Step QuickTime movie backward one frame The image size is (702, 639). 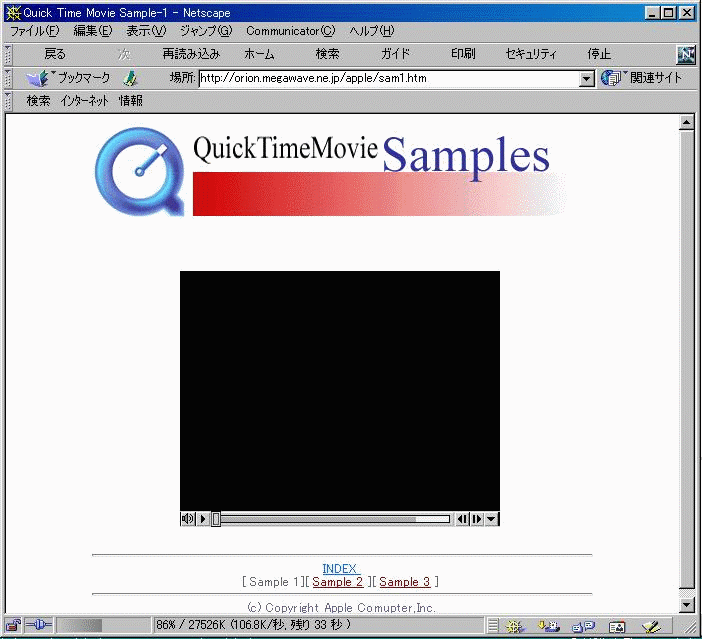click(462, 519)
